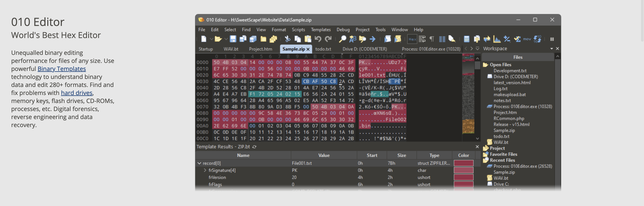Click the plus-minus Hex Operations icon
The image size is (644, 206).
[507, 39]
